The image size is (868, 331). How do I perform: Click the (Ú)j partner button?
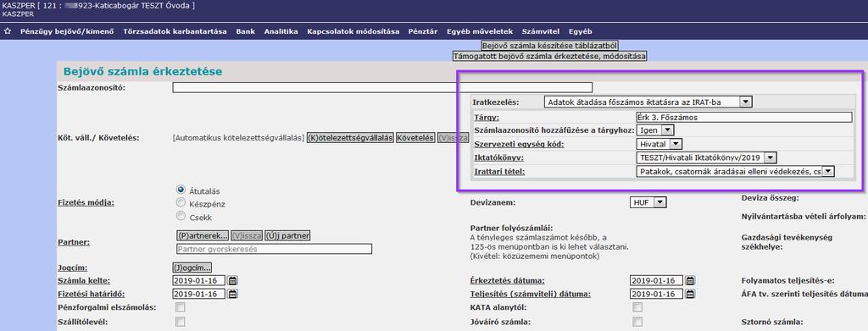(287, 236)
